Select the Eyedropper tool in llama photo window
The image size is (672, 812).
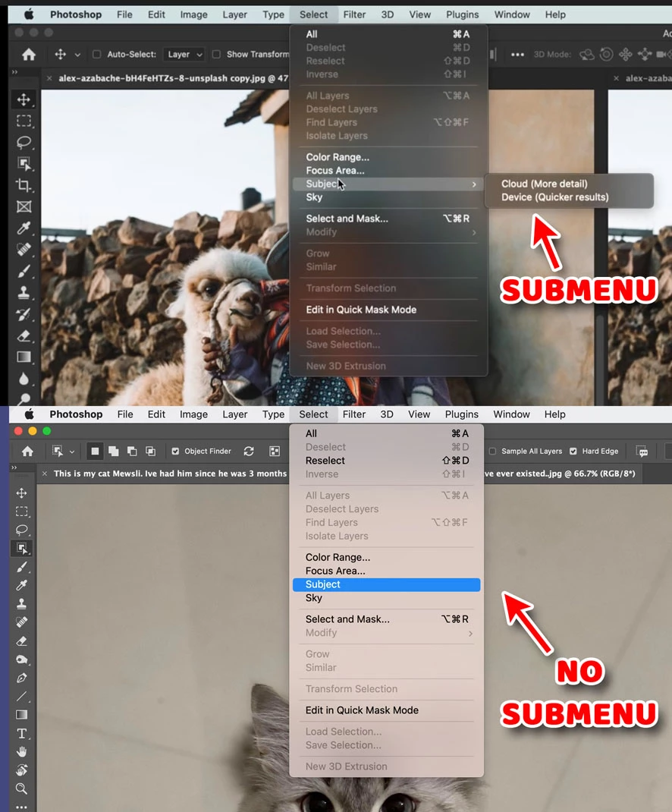[x=24, y=228]
